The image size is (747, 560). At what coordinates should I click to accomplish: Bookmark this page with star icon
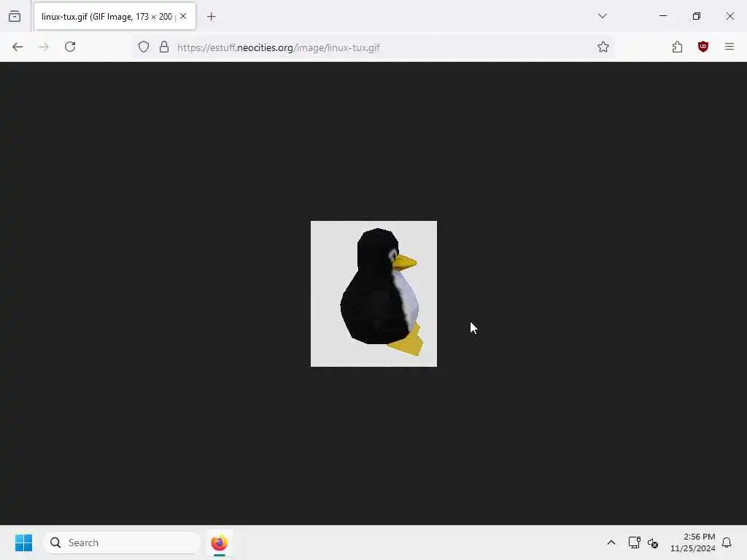[x=603, y=47]
